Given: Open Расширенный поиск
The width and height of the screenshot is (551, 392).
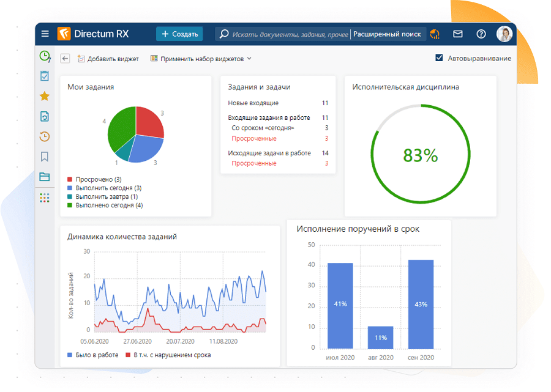Looking at the screenshot, I should 387,34.
